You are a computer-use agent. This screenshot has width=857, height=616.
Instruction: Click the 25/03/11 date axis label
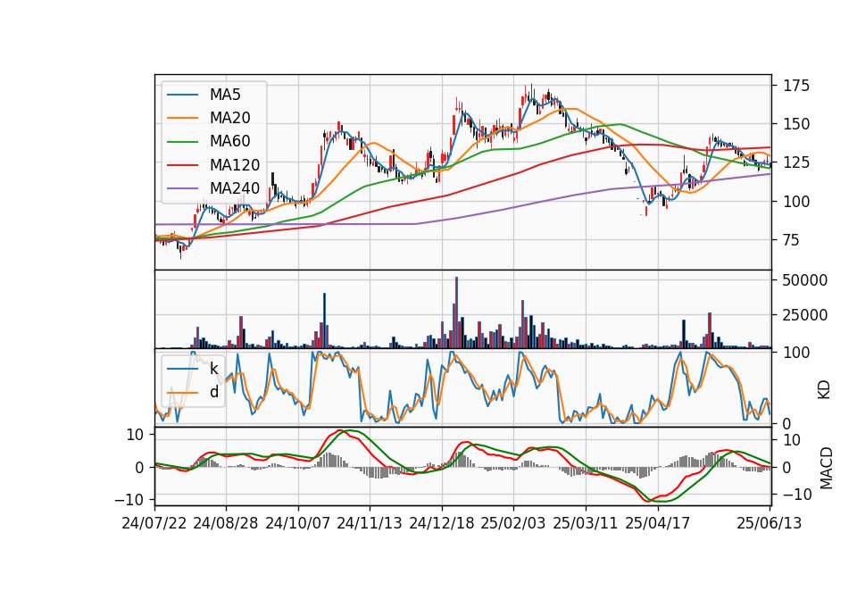(586, 523)
